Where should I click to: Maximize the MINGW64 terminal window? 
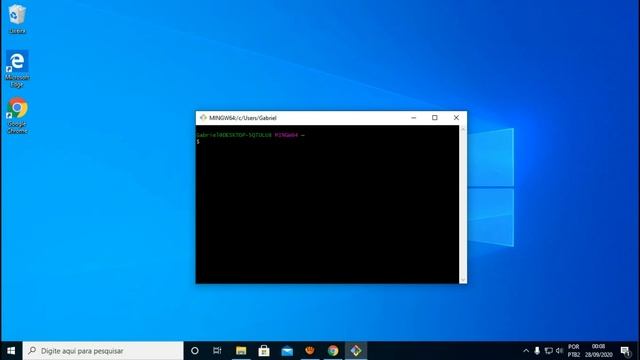tap(435, 118)
